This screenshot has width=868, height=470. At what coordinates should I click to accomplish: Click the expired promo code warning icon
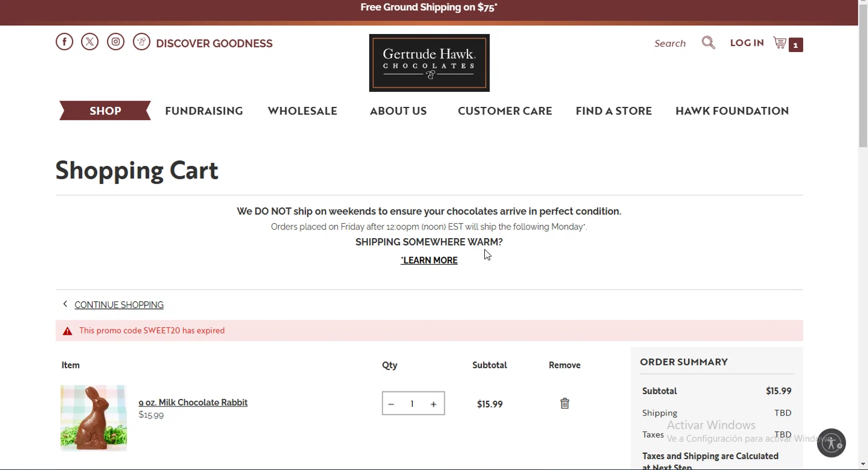click(x=68, y=331)
